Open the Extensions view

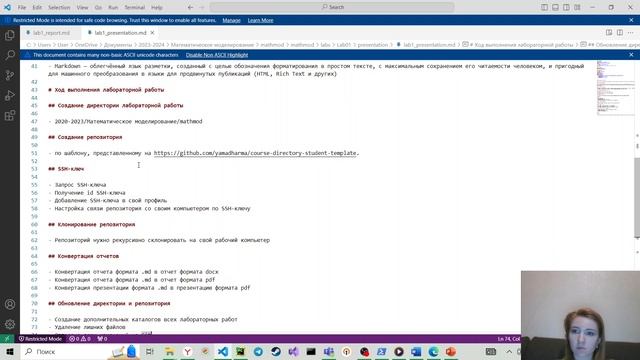(x=10, y=116)
